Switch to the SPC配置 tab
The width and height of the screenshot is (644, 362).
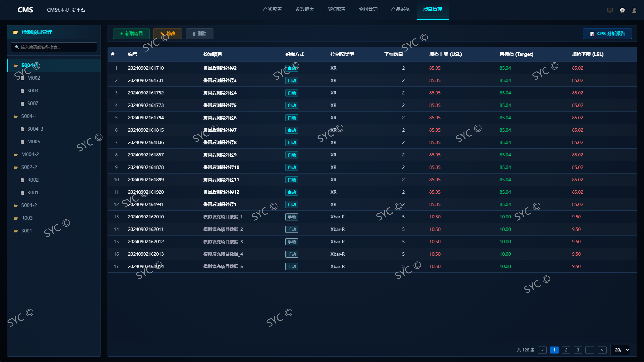336,10
